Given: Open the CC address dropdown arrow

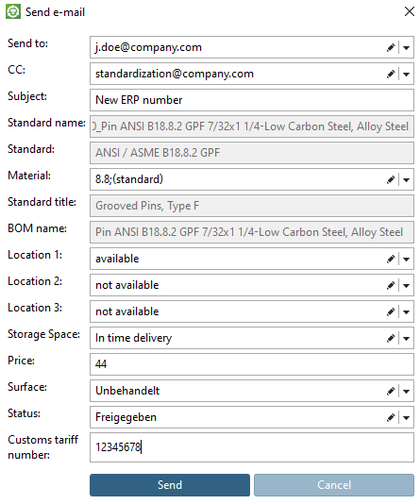Looking at the screenshot, I should click(x=406, y=75).
